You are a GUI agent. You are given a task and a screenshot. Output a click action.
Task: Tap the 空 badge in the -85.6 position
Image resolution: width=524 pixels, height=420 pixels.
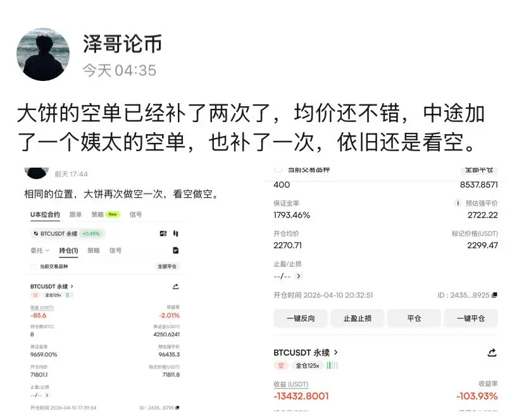pyautogui.click(x=35, y=295)
